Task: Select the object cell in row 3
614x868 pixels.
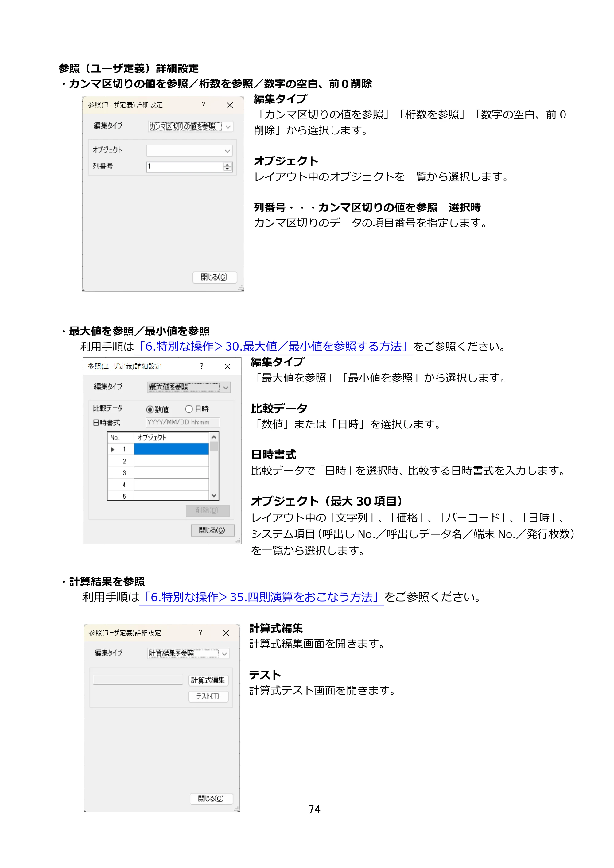Action: 171,473
